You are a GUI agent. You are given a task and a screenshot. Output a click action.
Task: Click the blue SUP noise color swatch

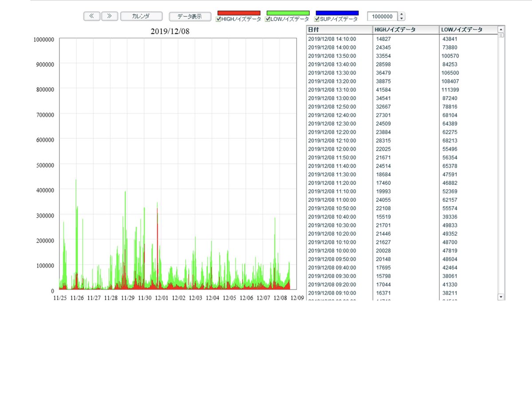(x=337, y=13)
